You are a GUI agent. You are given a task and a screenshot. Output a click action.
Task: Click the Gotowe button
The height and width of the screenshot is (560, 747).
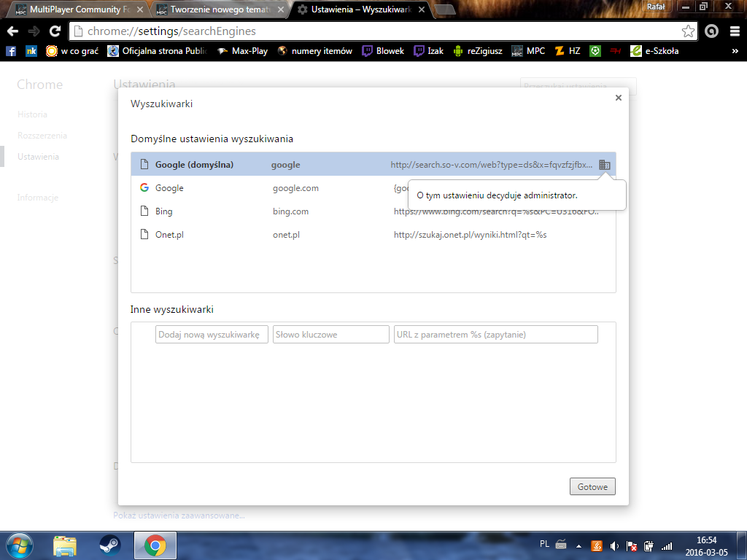[592, 486]
